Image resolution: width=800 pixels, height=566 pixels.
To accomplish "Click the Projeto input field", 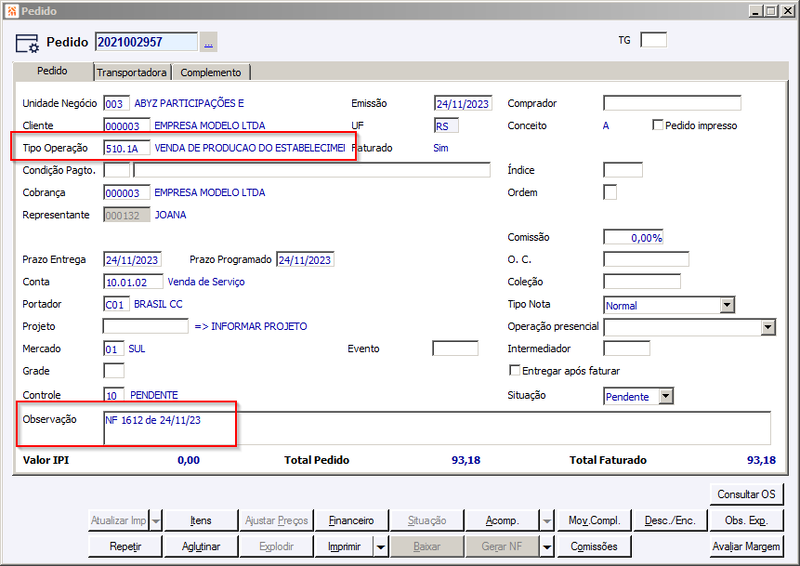I will [x=145, y=326].
